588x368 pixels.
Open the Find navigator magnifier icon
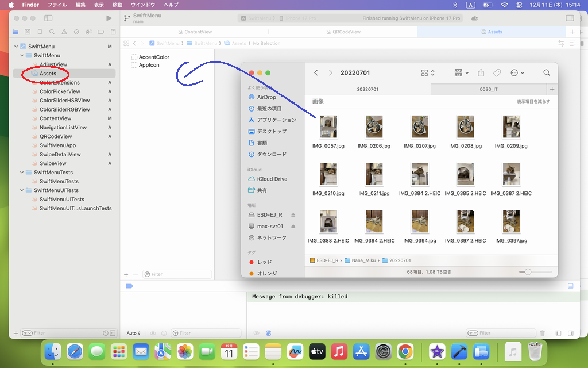click(x=52, y=32)
